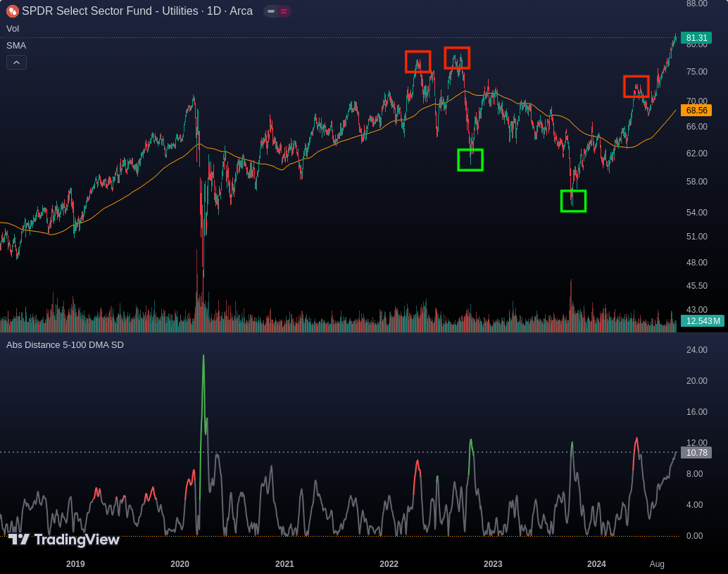Click the gray 10.78 indicator value label

[696, 453]
